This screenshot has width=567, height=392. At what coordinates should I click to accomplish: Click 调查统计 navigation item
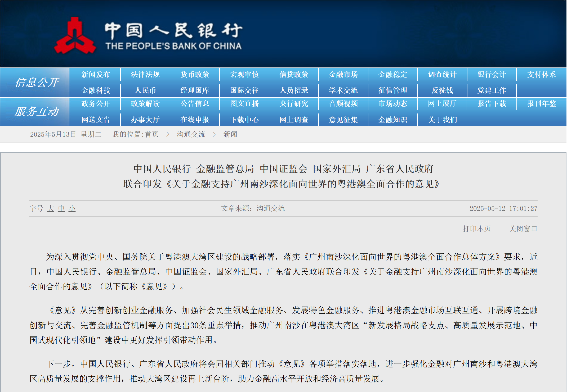click(442, 75)
